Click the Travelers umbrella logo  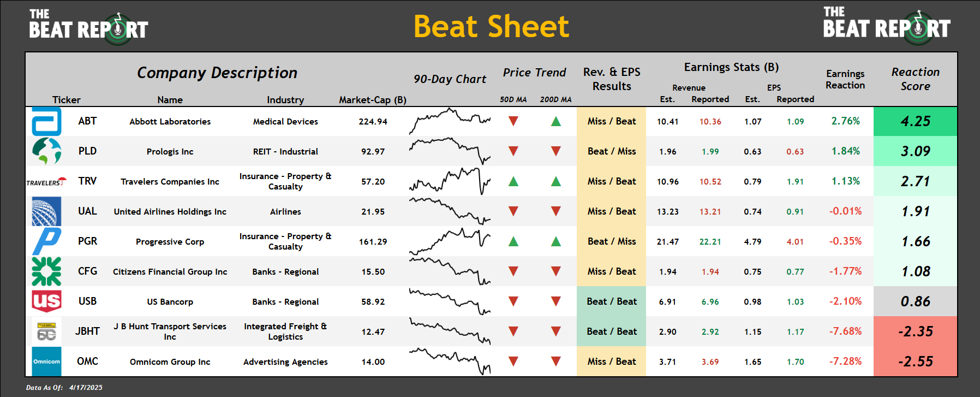[x=46, y=181]
